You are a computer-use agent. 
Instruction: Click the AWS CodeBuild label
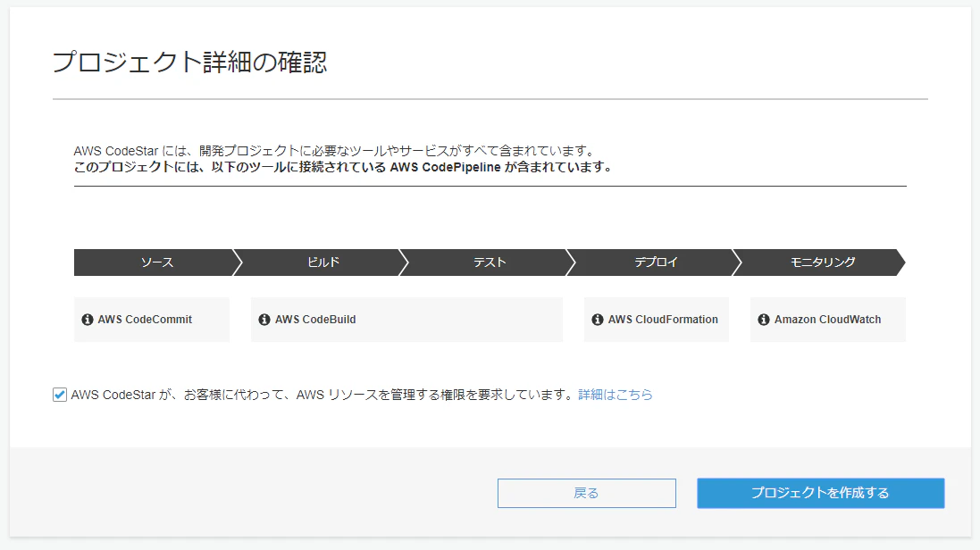[315, 320]
